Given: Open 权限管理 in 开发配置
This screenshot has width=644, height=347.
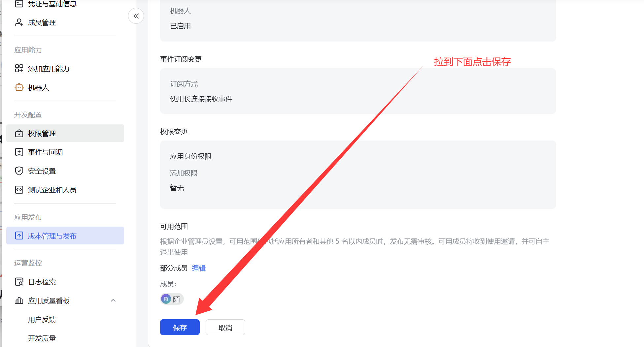Looking at the screenshot, I should pyautogui.click(x=42, y=133).
